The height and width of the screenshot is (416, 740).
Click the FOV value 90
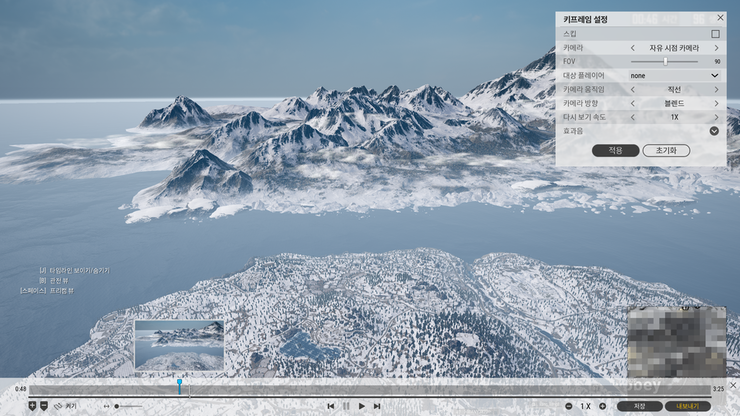[717, 61]
